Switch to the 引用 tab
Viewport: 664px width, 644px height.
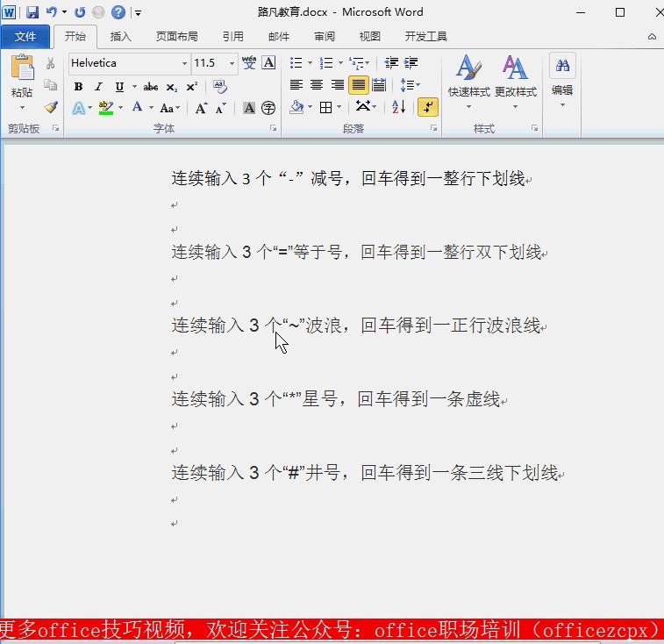click(x=233, y=37)
